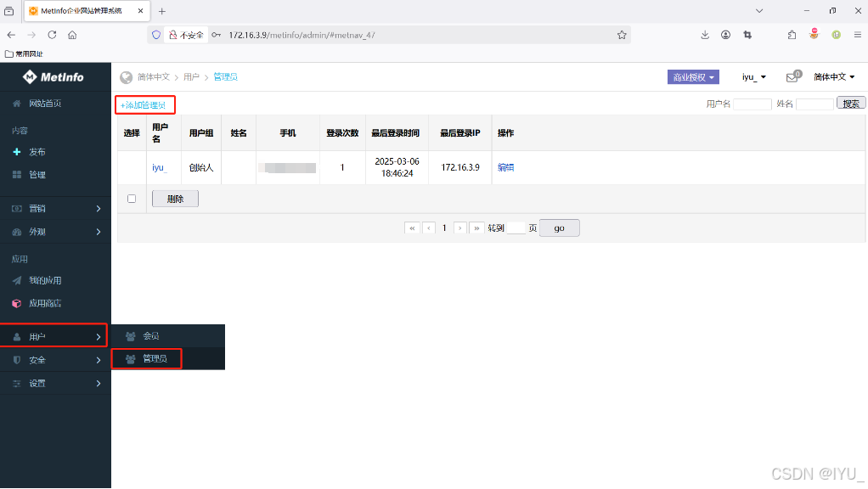Open the 会员 submenu item
The height and width of the screenshot is (489, 868).
(x=151, y=335)
